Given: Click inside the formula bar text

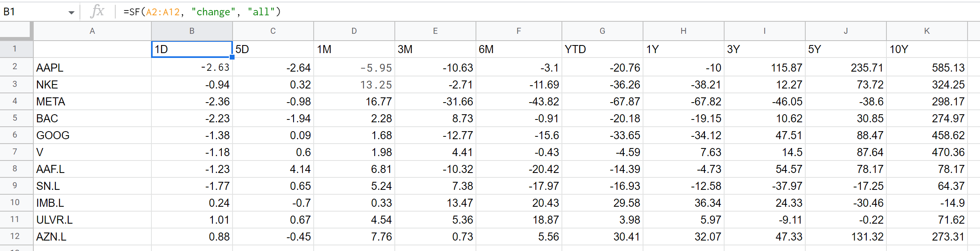Looking at the screenshot, I should coord(202,12).
